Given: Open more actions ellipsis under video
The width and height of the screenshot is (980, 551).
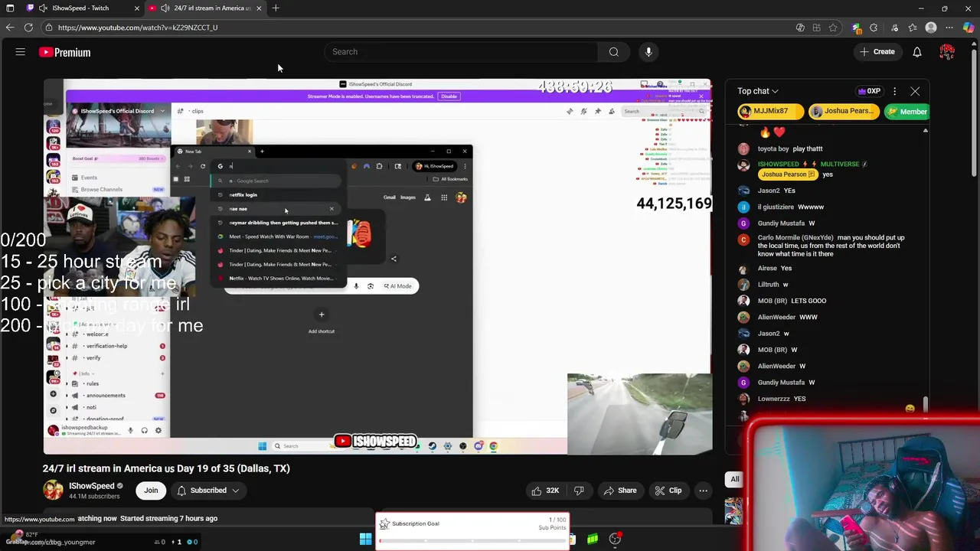Looking at the screenshot, I should coord(703,491).
